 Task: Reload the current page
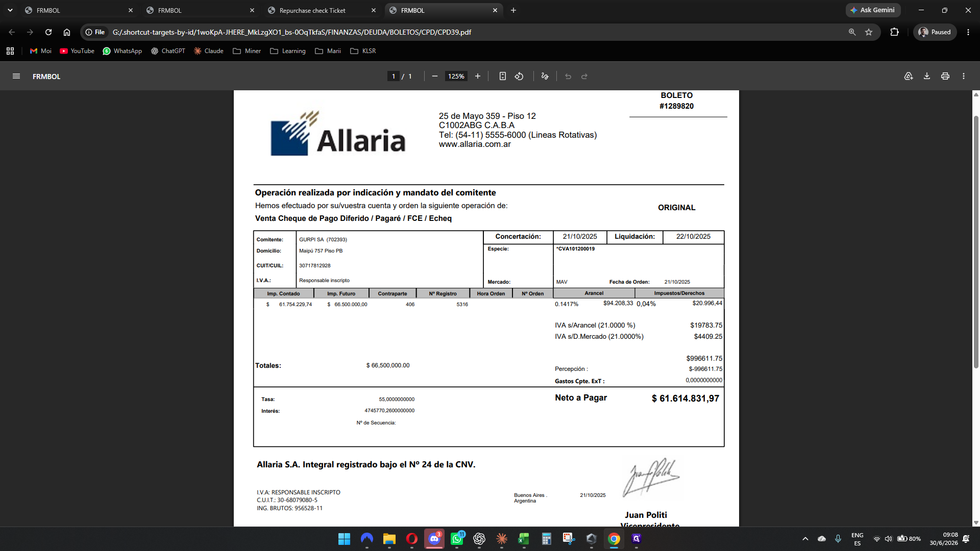(48, 32)
